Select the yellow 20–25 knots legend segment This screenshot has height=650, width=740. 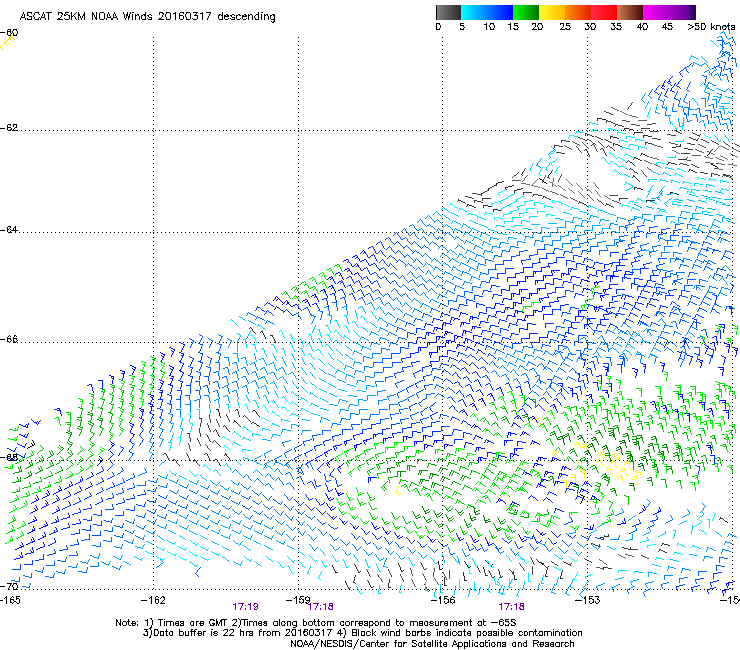[x=552, y=12]
